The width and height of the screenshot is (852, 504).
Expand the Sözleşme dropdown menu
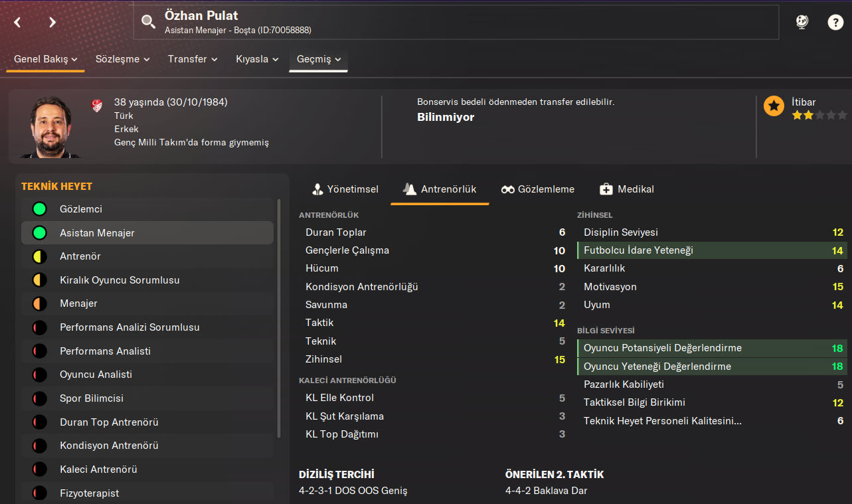122,59
